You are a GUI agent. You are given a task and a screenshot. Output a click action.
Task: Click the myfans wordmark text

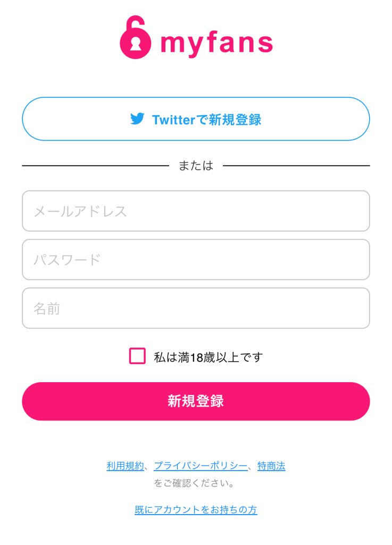point(216,43)
